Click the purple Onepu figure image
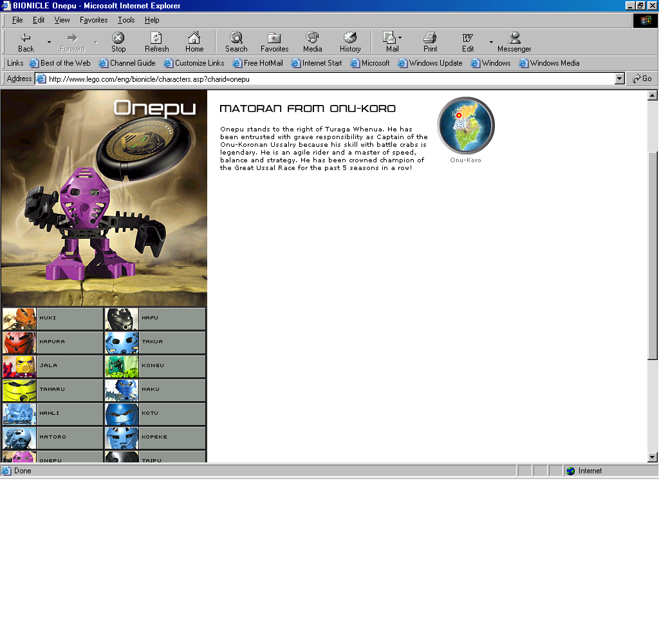The image size is (659, 644). (96, 223)
